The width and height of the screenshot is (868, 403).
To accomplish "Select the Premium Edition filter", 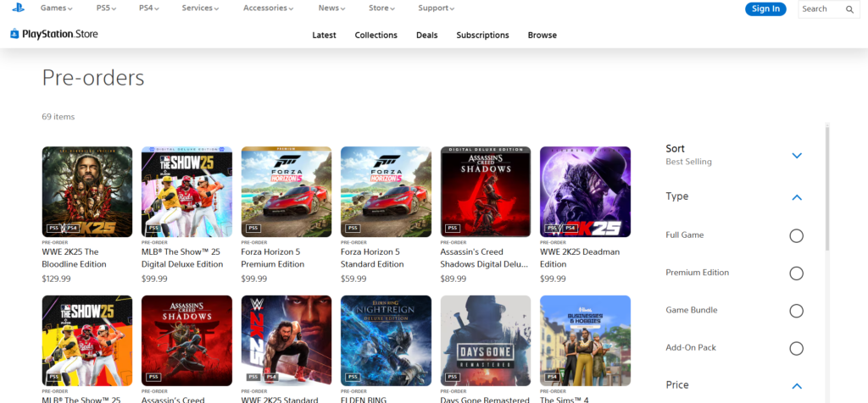I will coord(796,273).
